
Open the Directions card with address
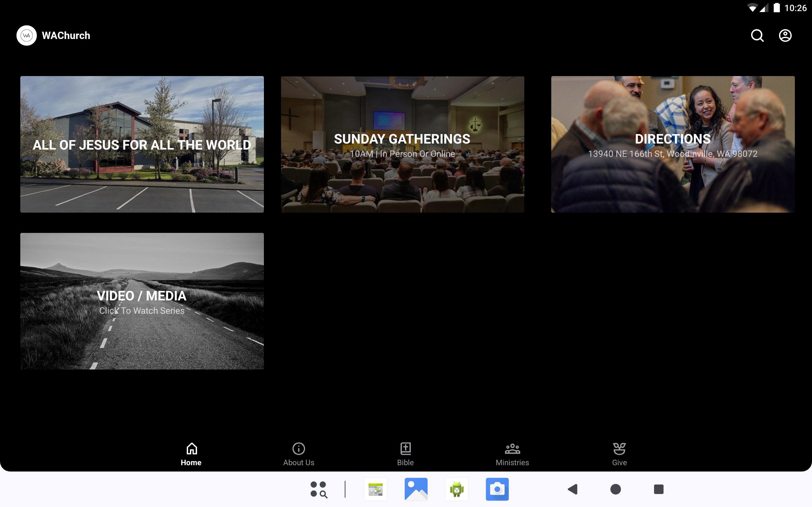pos(672,144)
